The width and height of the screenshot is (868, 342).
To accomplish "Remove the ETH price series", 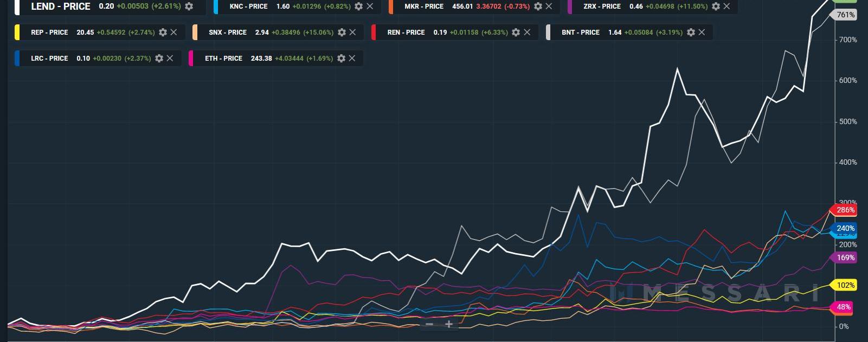I will coord(352,59).
